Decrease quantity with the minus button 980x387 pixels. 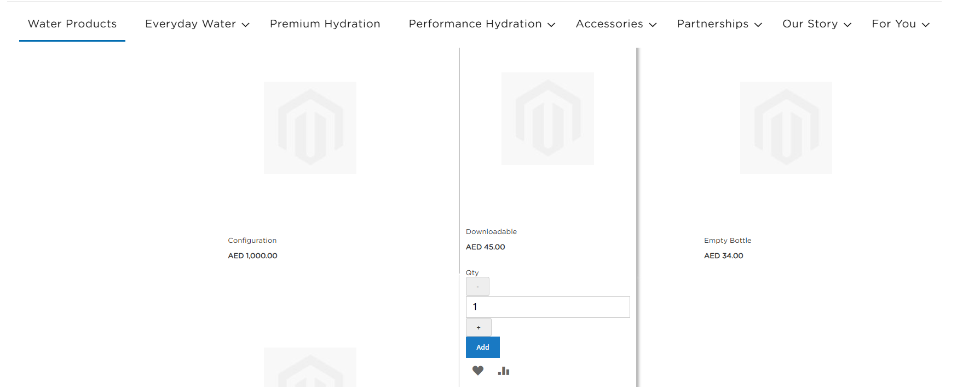click(477, 287)
